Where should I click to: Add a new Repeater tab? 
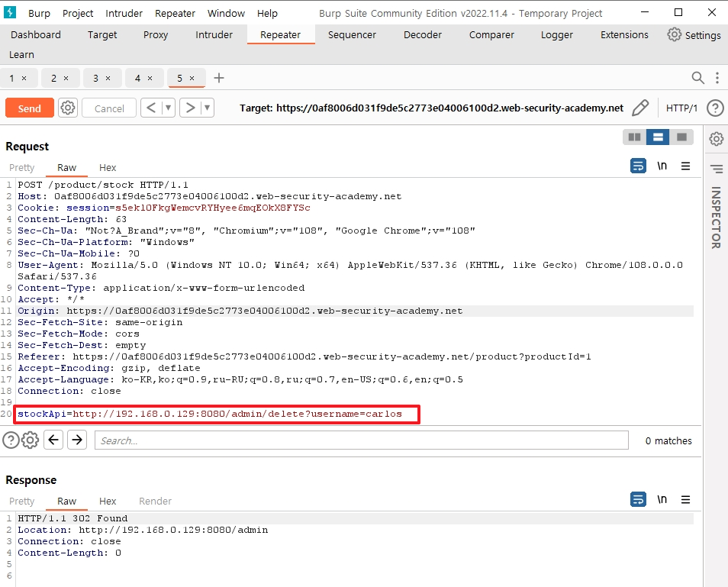coord(219,78)
